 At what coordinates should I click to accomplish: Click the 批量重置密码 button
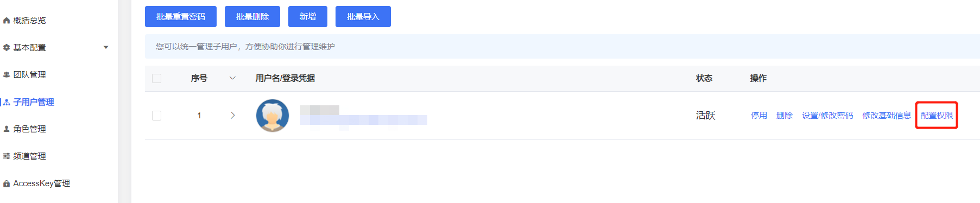click(181, 17)
